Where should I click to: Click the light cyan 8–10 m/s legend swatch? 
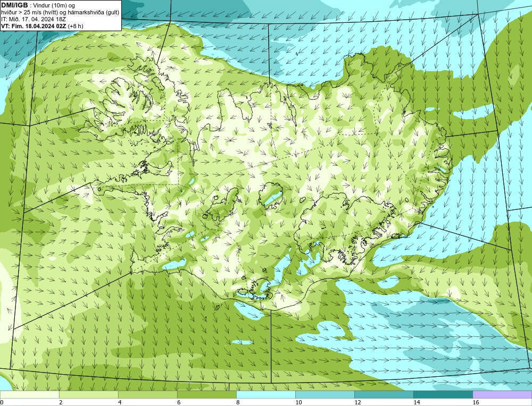coord(265,394)
